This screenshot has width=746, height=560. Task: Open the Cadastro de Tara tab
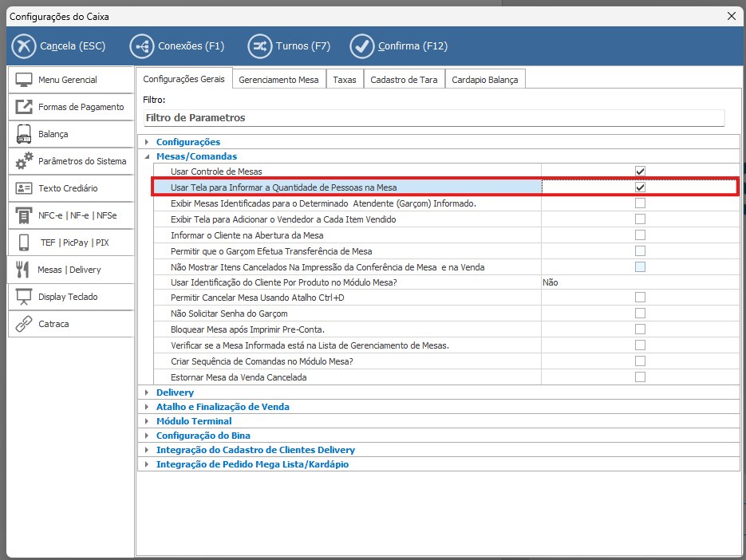click(404, 80)
